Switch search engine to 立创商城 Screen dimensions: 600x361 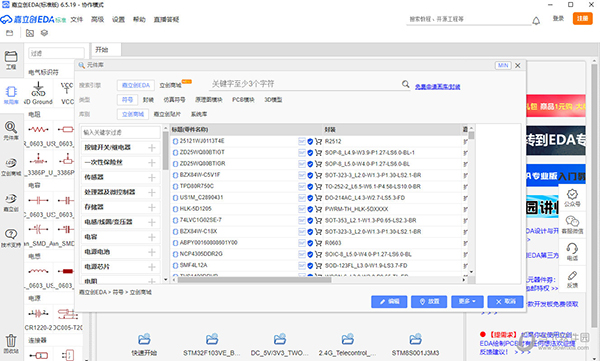(x=171, y=85)
